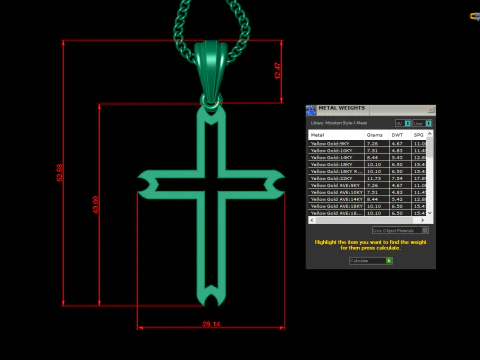Close the Metal Weights panel
480x360 pixels.
(431, 110)
